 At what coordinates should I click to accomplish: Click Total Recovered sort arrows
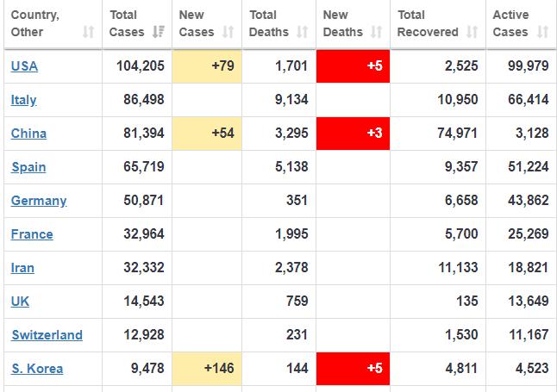pos(471,32)
